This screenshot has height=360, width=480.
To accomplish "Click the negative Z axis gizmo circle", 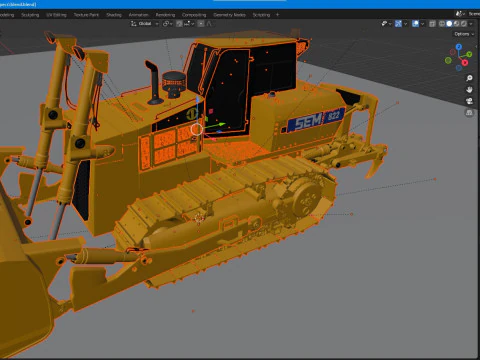I will point(459,68).
